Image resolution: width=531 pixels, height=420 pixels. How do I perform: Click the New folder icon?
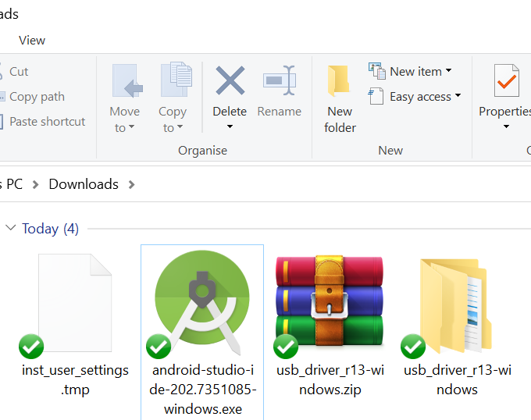(338, 81)
